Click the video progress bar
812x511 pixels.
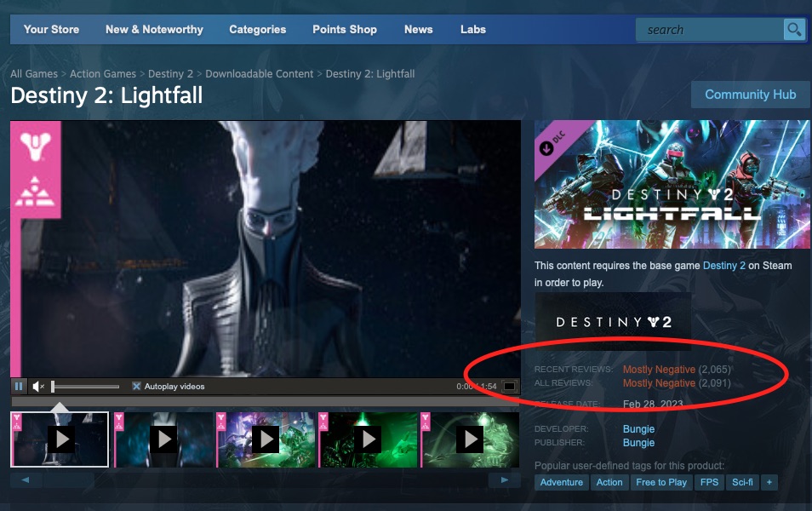click(x=266, y=402)
